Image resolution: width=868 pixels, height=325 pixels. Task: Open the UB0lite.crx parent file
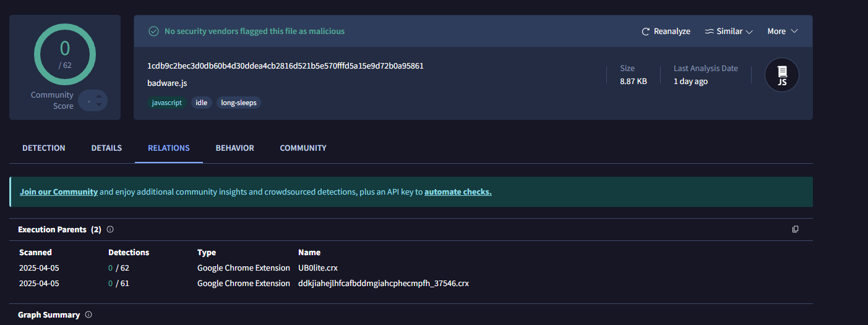coord(318,268)
